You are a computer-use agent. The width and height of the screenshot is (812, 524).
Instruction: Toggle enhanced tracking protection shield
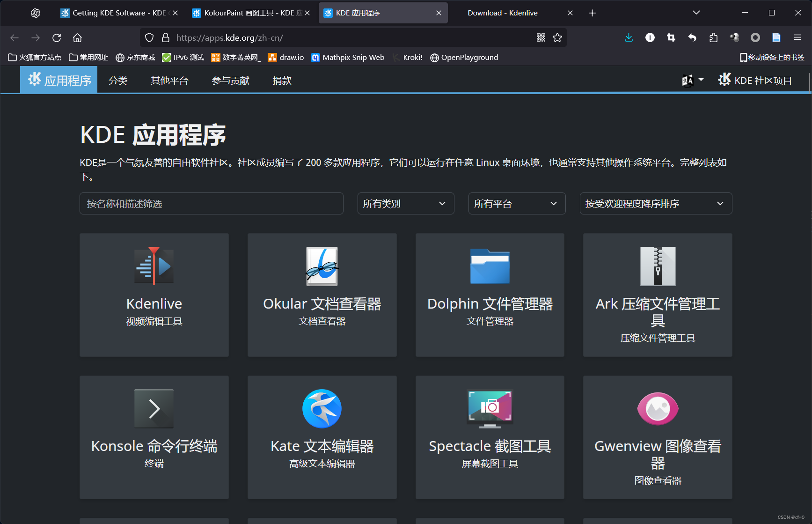[x=149, y=37]
